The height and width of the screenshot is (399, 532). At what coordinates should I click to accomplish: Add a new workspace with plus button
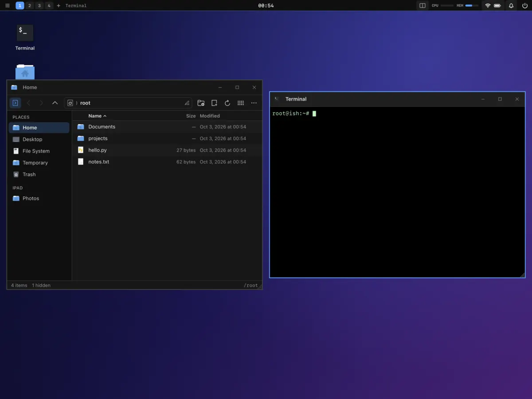pos(59,5)
